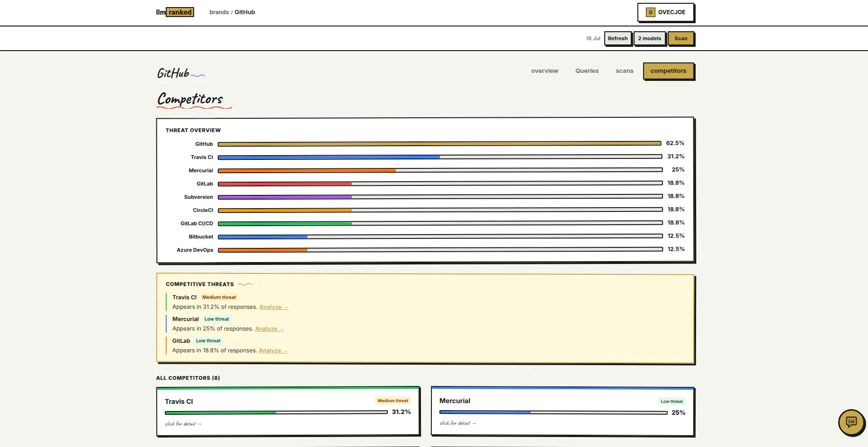
Task: Open the Analyze link under GitLab threat
Action: click(273, 351)
